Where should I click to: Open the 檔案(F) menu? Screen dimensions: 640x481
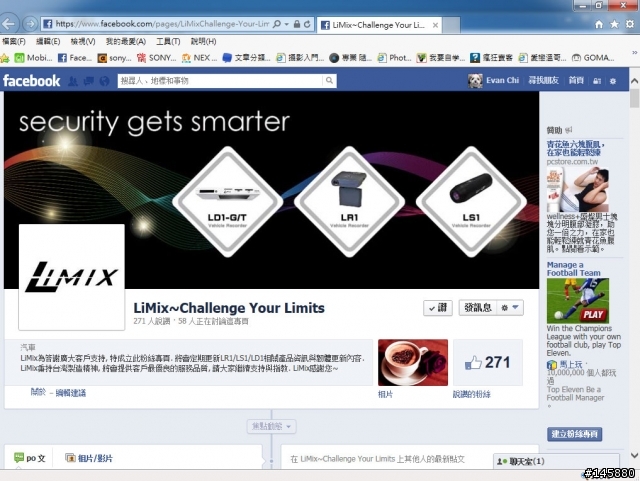(x=14, y=42)
